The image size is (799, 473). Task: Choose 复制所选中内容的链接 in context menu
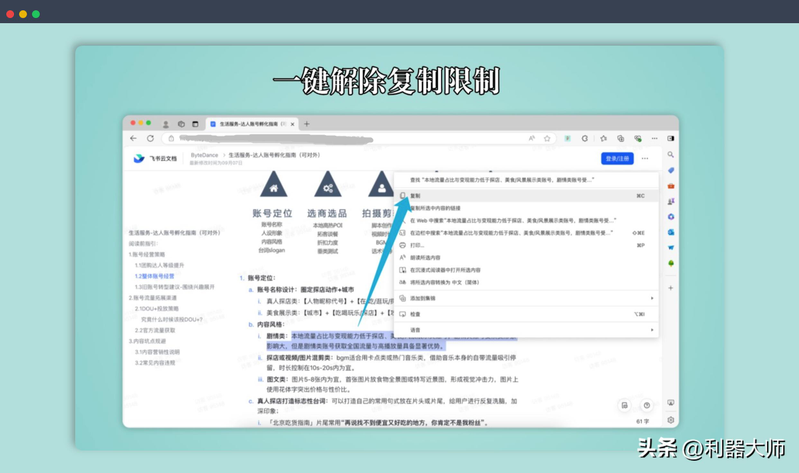[526, 208]
